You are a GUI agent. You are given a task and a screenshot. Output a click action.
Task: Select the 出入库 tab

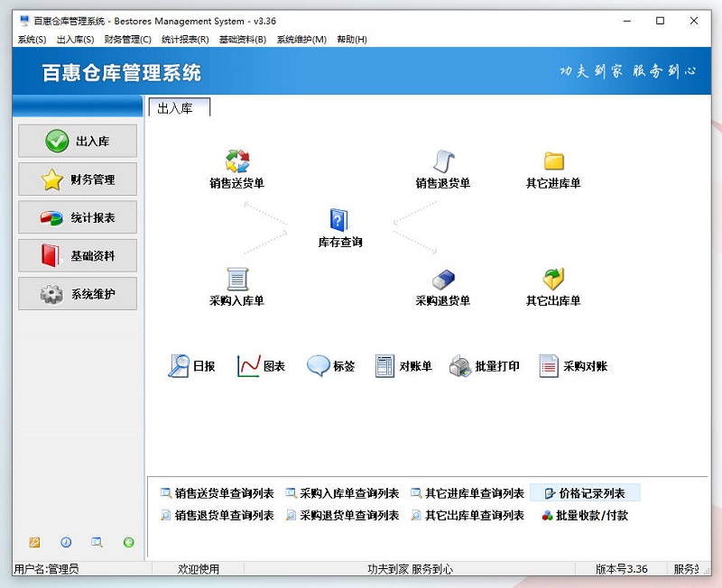176,108
